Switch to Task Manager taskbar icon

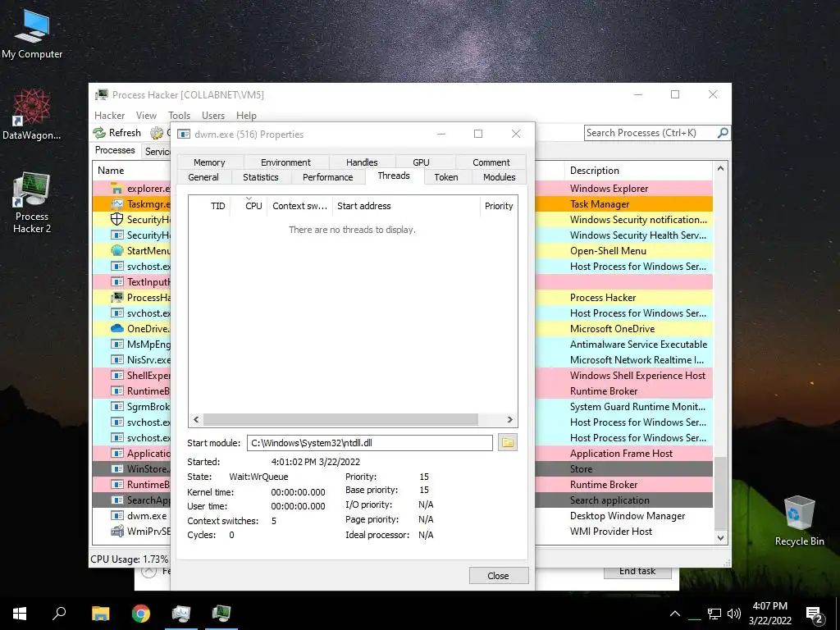181,614
